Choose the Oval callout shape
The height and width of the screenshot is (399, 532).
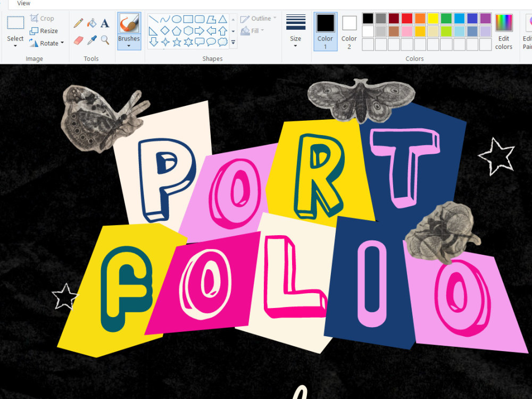tap(211, 42)
